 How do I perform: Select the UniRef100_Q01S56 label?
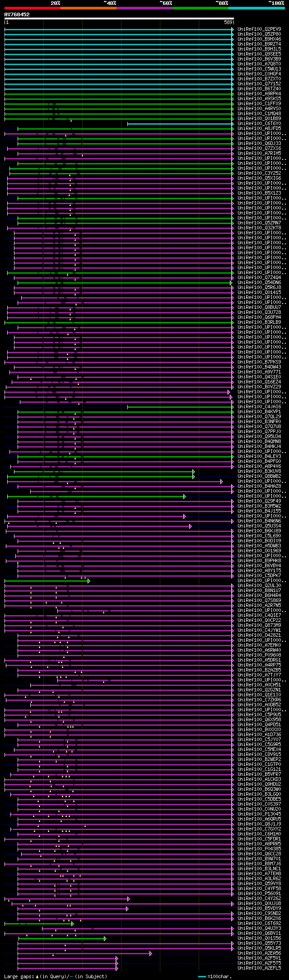[259, 938]
